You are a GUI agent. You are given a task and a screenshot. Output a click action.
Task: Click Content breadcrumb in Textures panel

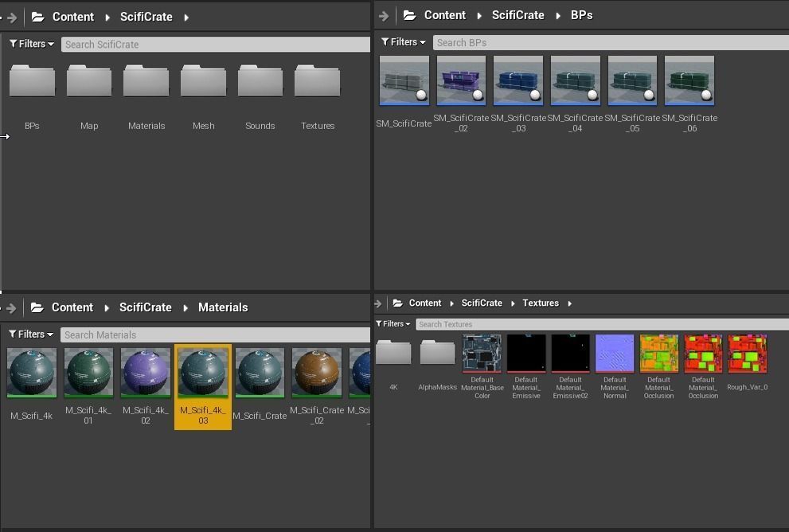(424, 303)
